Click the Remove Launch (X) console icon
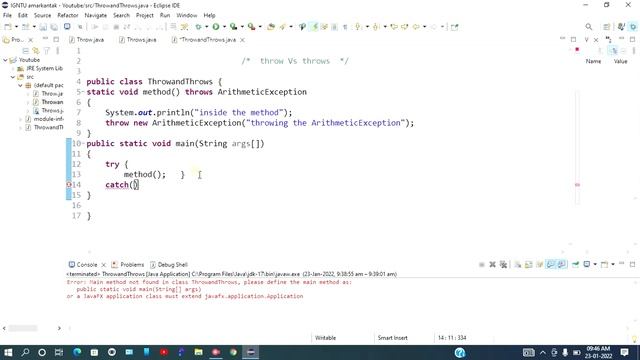Image resolution: width=640 pixels, height=360 pixels. click(x=492, y=264)
